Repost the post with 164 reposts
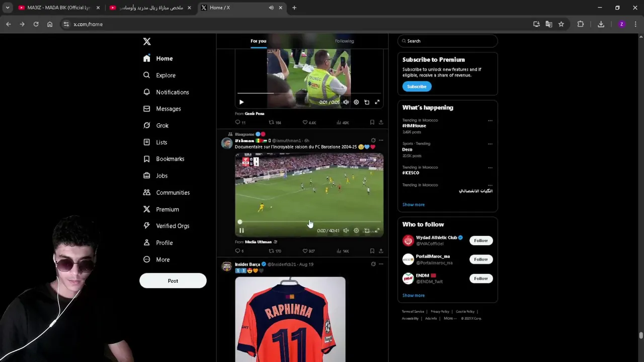 pos(275,122)
